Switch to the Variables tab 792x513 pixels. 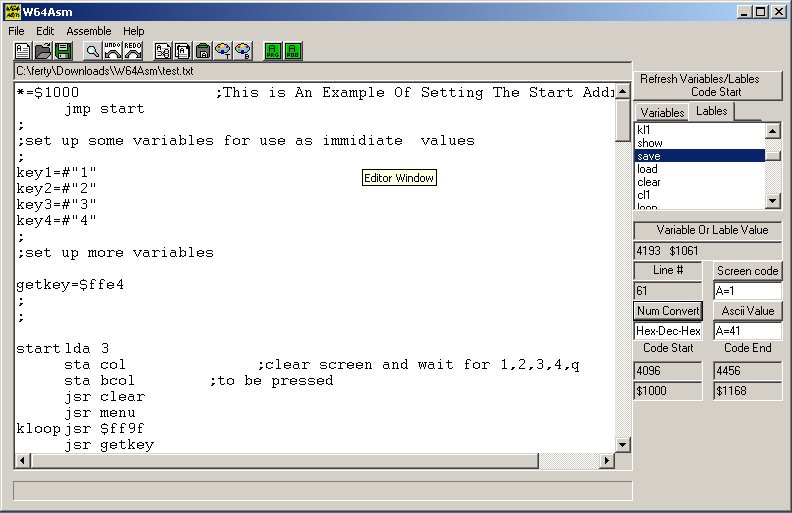(662, 112)
